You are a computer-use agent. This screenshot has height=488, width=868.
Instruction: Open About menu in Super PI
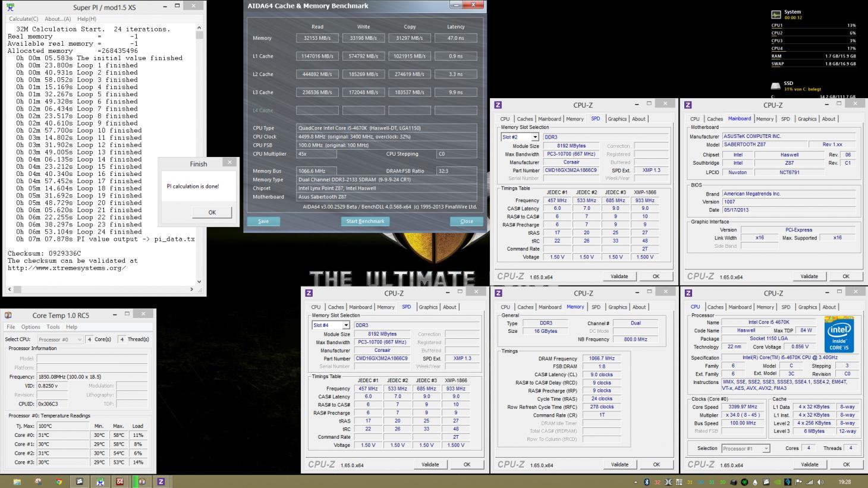58,19
